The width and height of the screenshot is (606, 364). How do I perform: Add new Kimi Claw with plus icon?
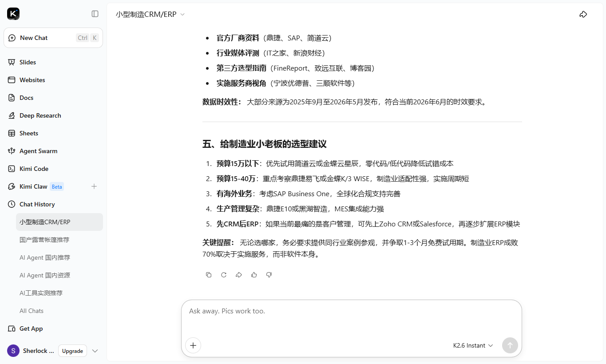(x=94, y=186)
